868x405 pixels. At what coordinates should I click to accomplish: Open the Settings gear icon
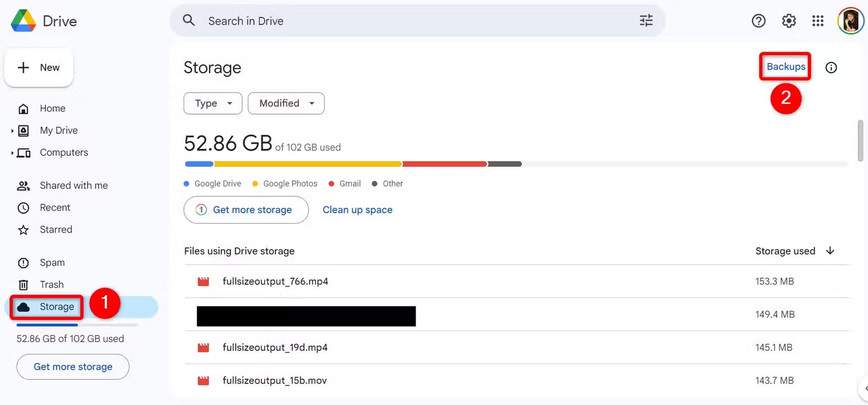click(788, 21)
